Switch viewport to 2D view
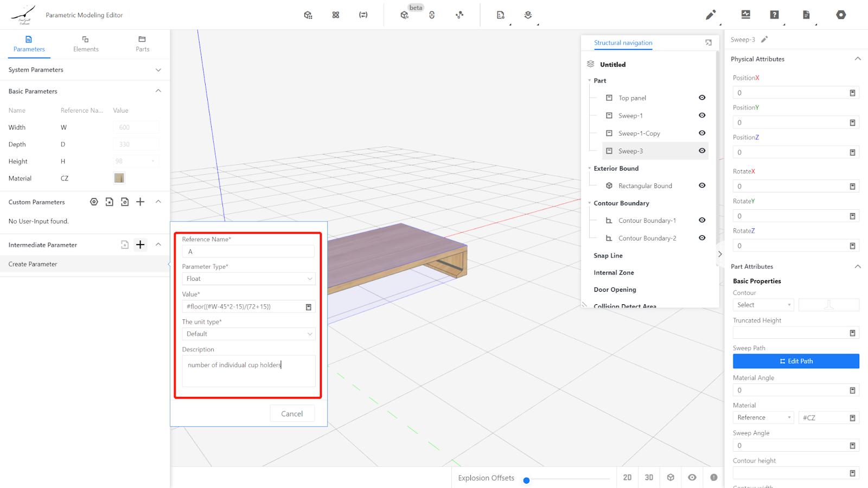The width and height of the screenshot is (868, 488). (627, 478)
